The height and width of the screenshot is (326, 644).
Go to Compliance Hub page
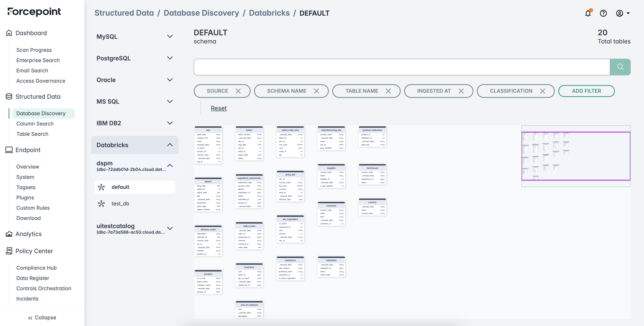coord(37,268)
